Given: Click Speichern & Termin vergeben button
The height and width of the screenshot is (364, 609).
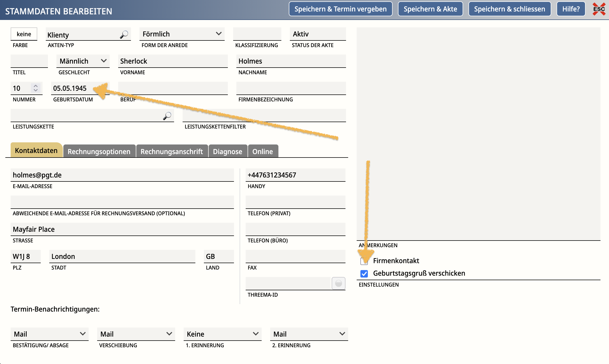Looking at the screenshot, I should click(340, 9).
